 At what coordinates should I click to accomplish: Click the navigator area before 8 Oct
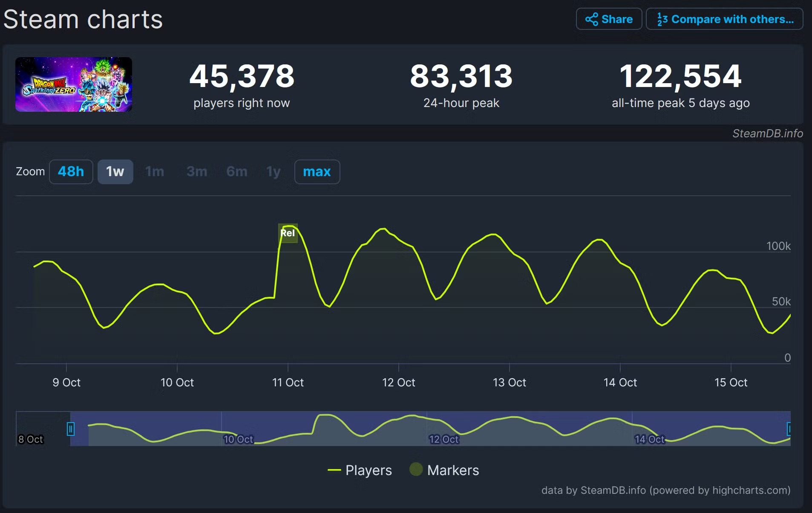click(43, 426)
